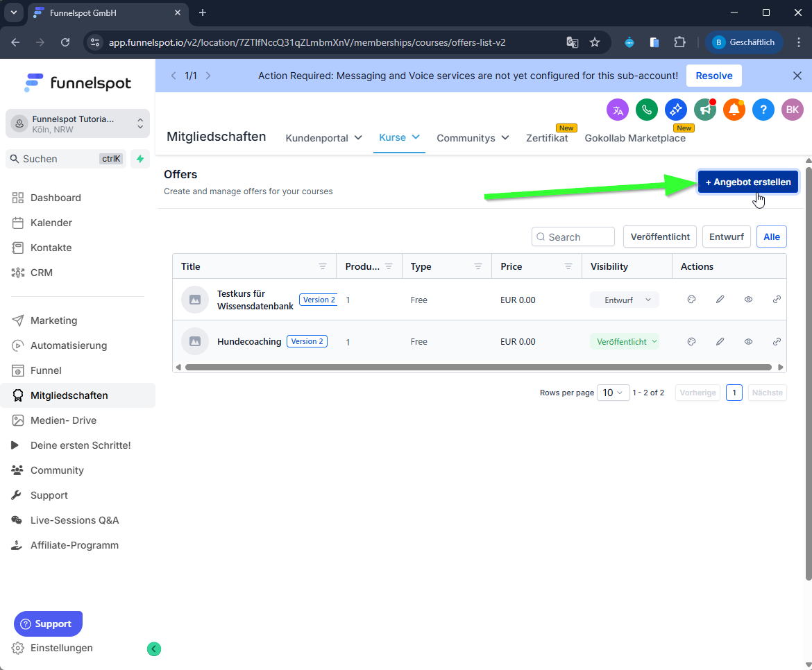Open the language translate icon in header

[617, 110]
